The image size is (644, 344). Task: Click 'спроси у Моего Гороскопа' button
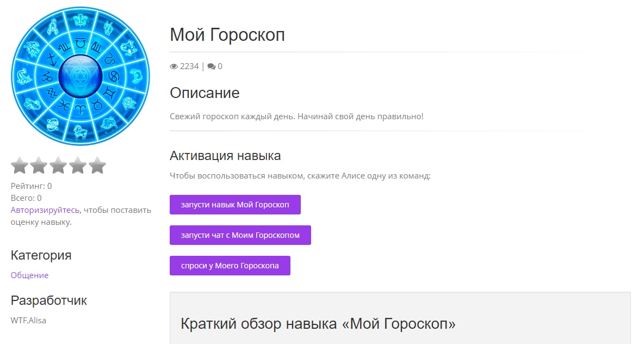(x=230, y=266)
